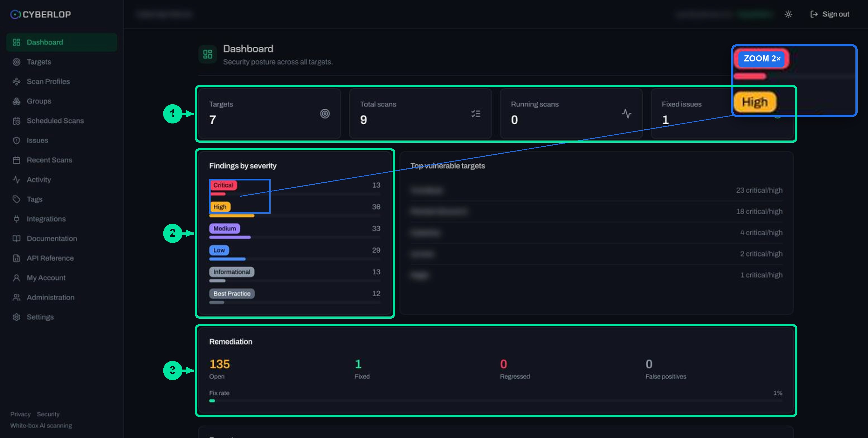868x438 pixels.
Task: Click the Documentation book icon
Action: tap(16, 239)
